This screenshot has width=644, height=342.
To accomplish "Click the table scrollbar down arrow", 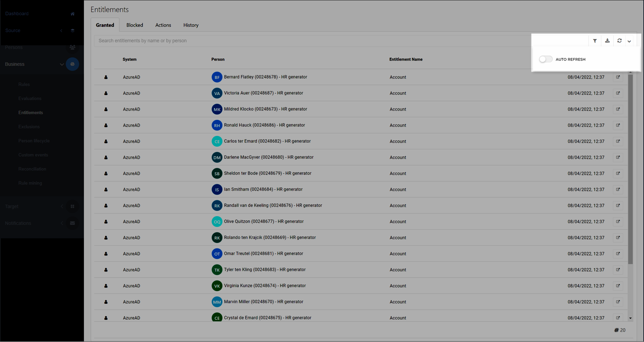I will coord(630,318).
